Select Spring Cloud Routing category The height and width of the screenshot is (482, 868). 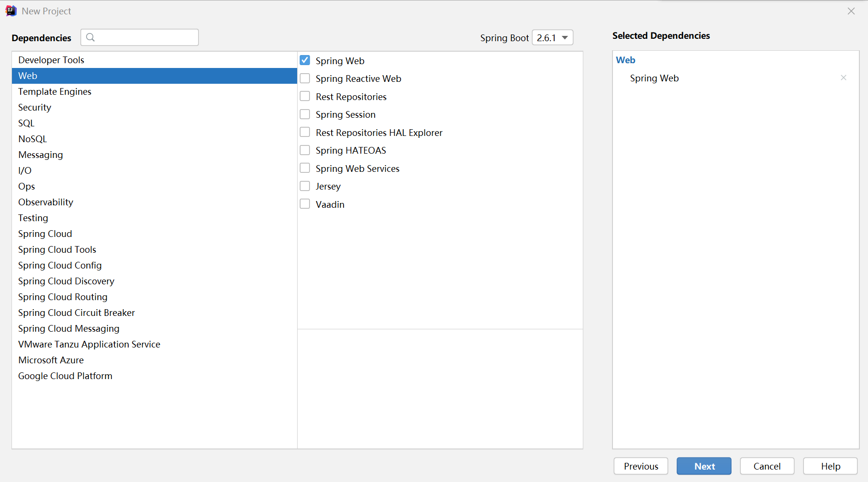pos(154,297)
